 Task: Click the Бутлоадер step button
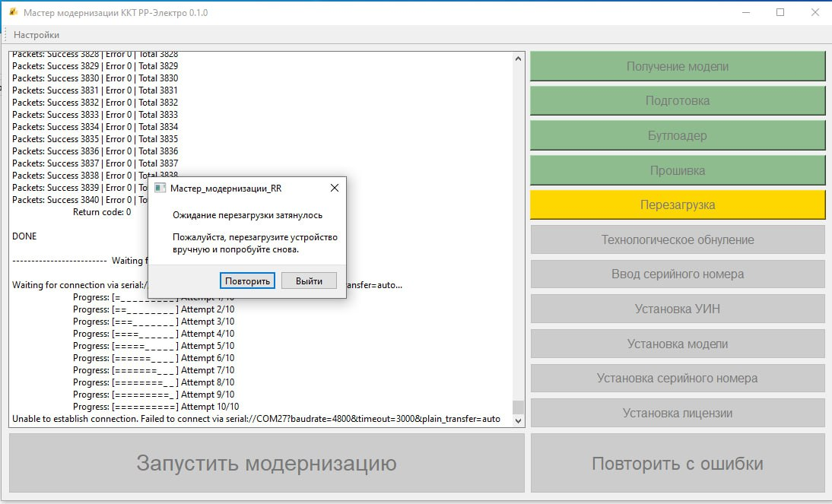point(677,135)
